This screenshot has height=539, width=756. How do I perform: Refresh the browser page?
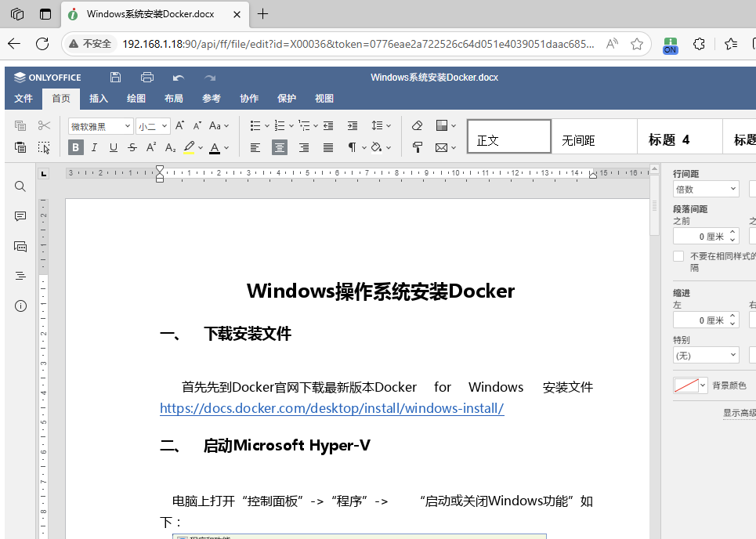[x=42, y=44]
